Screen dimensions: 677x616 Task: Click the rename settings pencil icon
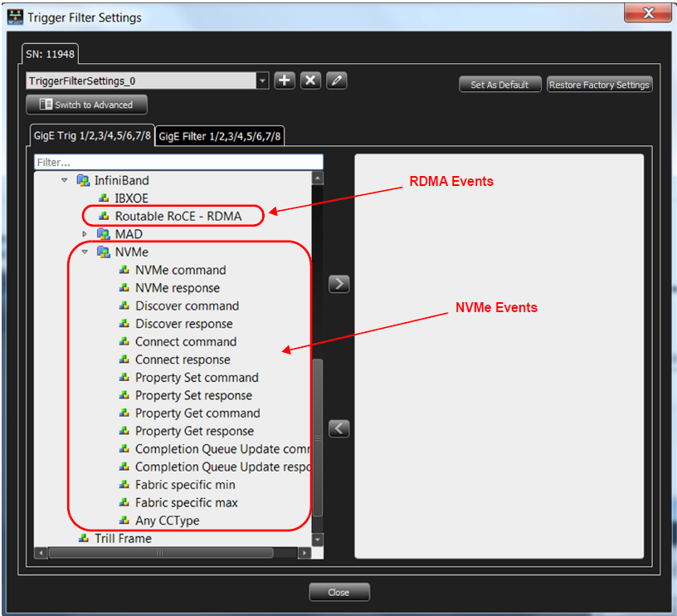click(337, 81)
